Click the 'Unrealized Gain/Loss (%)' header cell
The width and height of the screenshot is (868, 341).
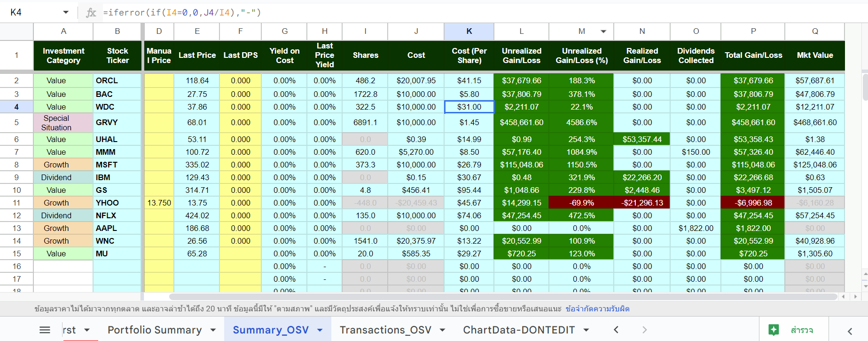[582, 56]
